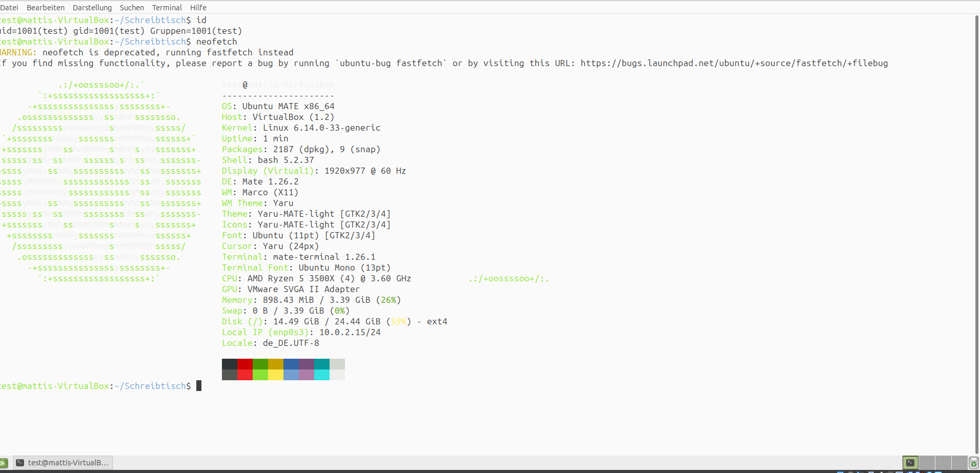Open the Datei menu

pos(9,8)
